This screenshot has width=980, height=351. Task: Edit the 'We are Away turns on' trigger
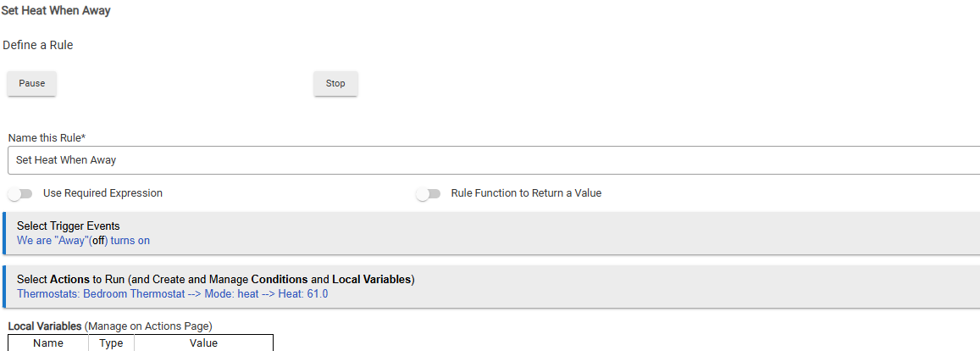pos(83,240)
